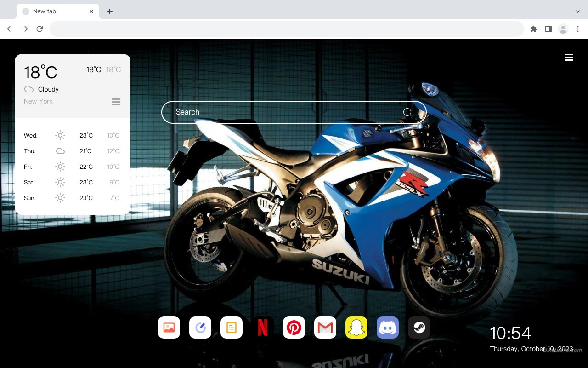Open the weather widget menu icon
Image resolution: width=588 pixels, height=368 pixels.
coord(116,102)
